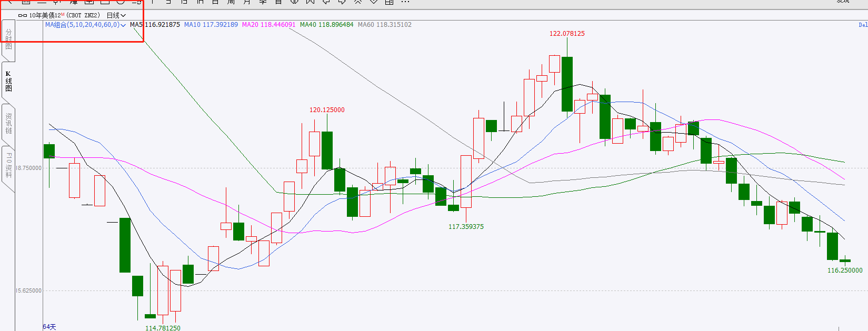Image resolution: width=868 pixels, height=331 pixels.
Task: Click the first green candle at chart's left edge
Action: point(49,151)
